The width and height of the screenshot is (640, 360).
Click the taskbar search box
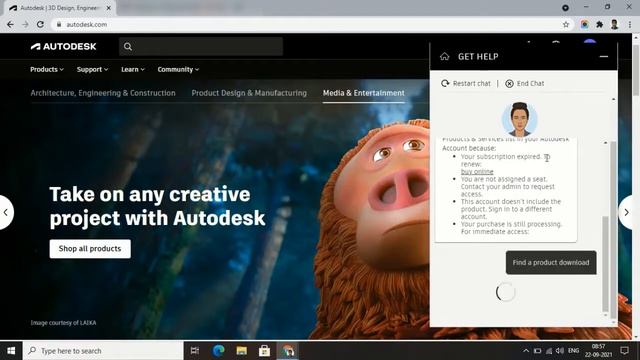pyautogui.click(x=103, y=351)
